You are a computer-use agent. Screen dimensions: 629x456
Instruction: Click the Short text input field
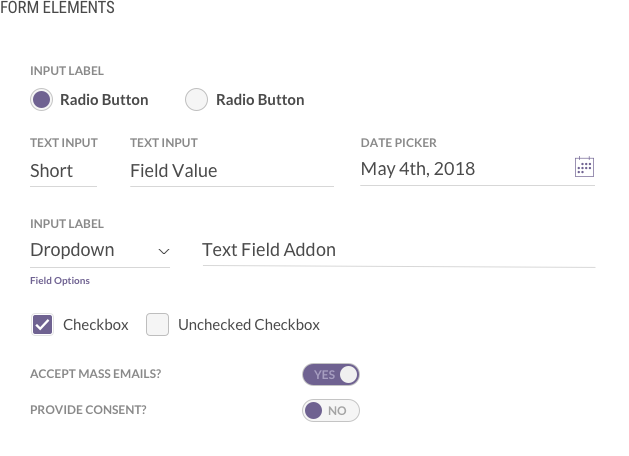pos(62,171)
